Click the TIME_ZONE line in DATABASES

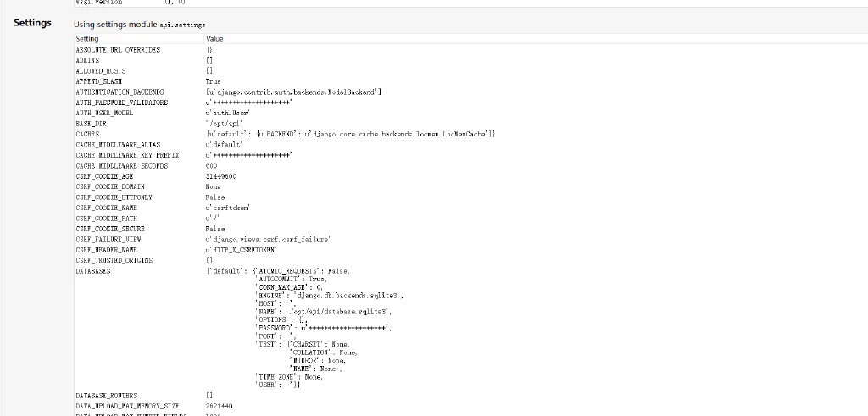(288, 377)
